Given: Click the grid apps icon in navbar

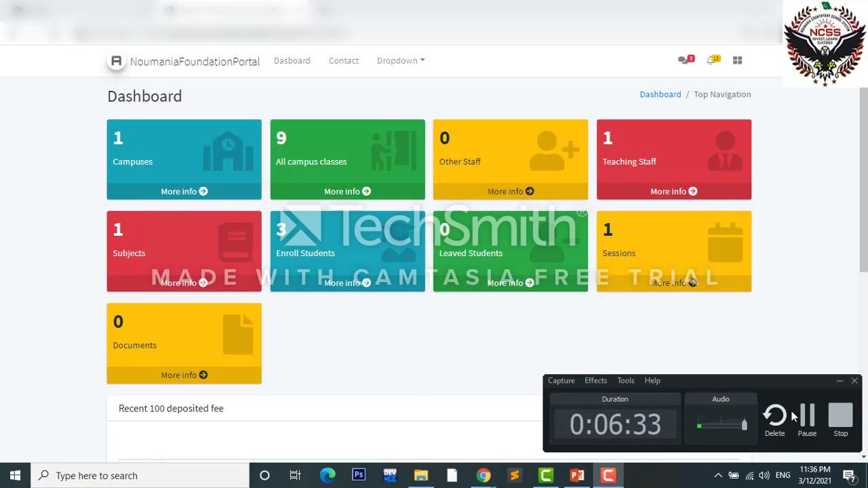Looking at the screenshot, I should click(738, 60).
